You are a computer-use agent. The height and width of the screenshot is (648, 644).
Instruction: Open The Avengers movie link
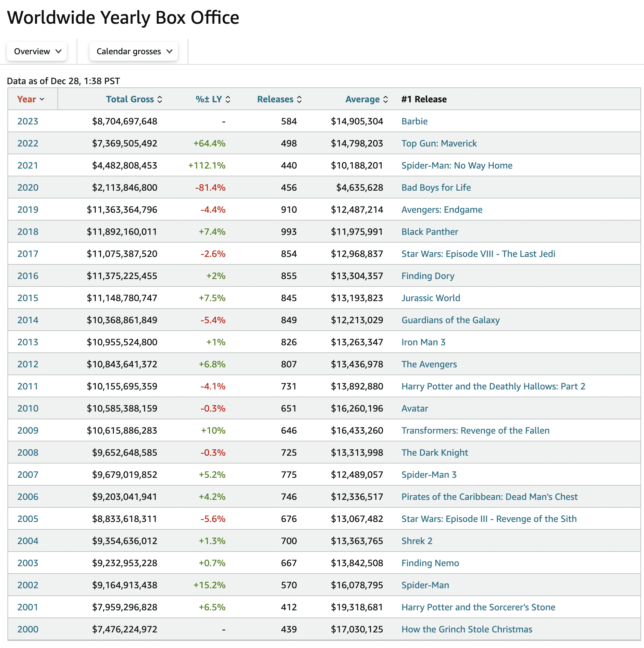(x=429, y=364)
